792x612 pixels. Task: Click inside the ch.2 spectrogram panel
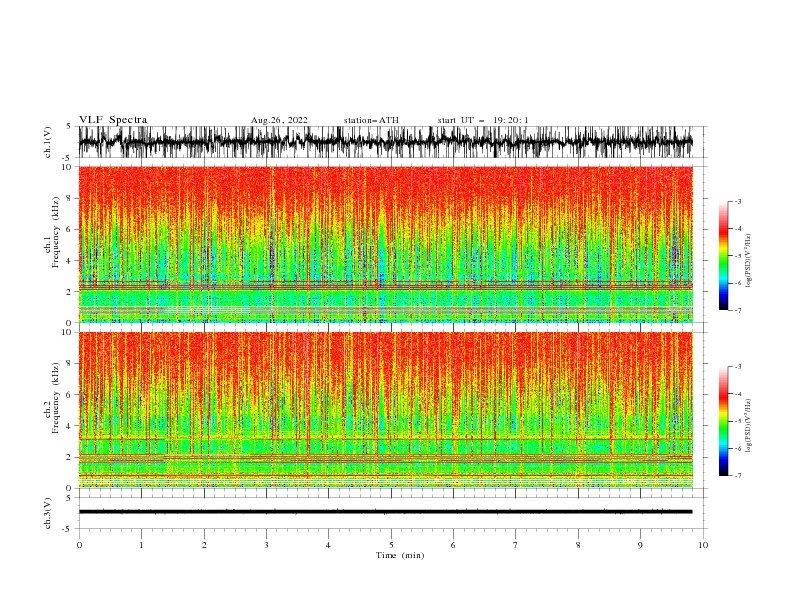tap(385, 410)
